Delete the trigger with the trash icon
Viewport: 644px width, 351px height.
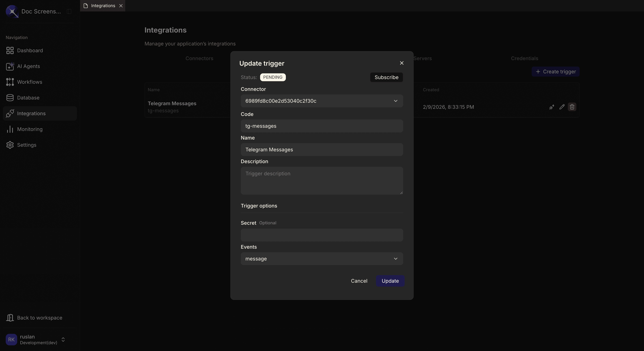pos(572,107)
